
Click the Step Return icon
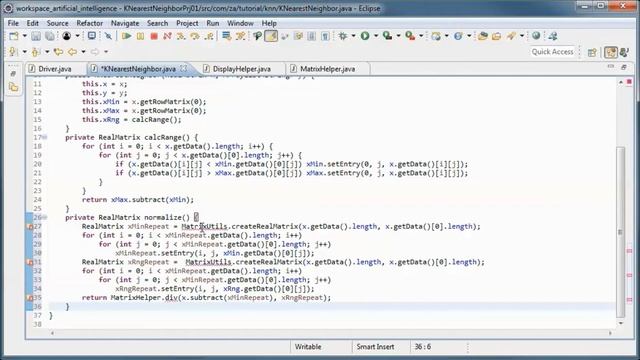tap(209, 36)
